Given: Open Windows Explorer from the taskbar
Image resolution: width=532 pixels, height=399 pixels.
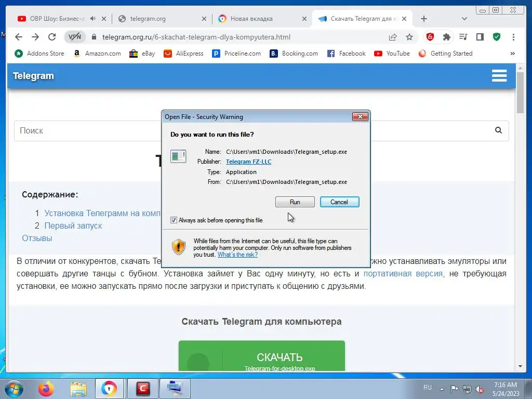Looking at the screenshot, I should pos(78,389).
